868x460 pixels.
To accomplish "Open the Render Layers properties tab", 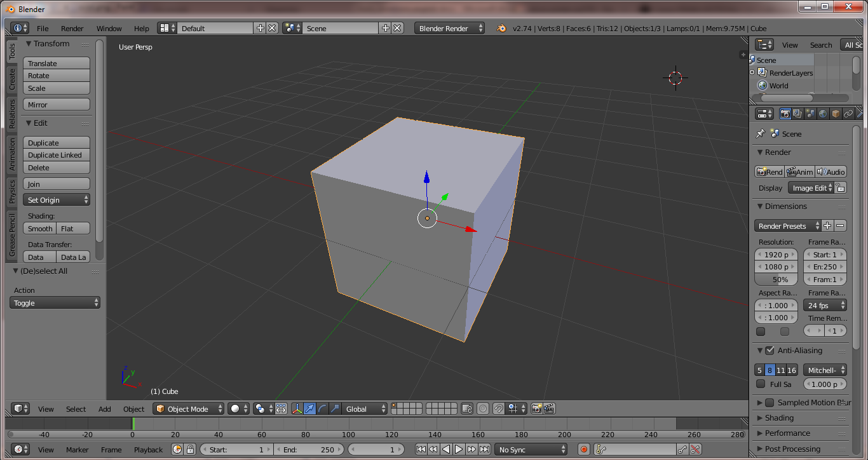I will click(797, 114).
